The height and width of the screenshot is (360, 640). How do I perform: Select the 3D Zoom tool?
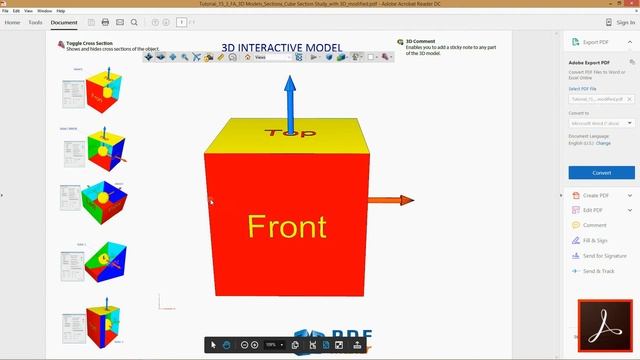[185, 57]
